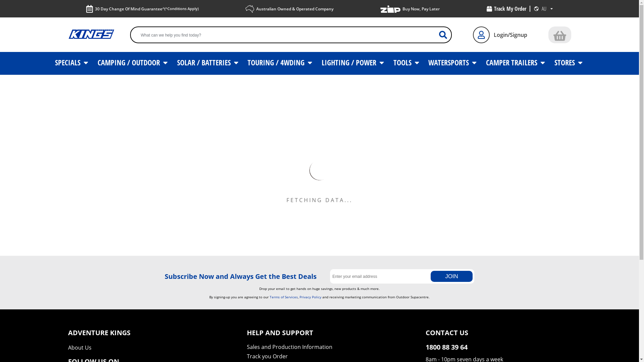Image resolution: width=644 pixels, height=362 pixels.
Task: Click the user account avatar icon
Action: pos(481,35)
